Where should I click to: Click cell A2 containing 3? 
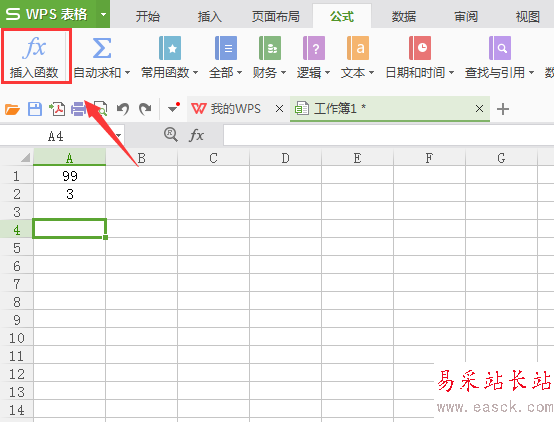coord(70,194)
